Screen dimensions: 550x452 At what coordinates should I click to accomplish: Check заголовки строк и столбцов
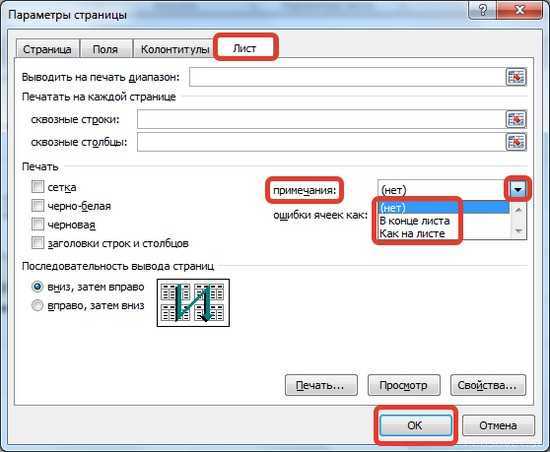point(38,243)
